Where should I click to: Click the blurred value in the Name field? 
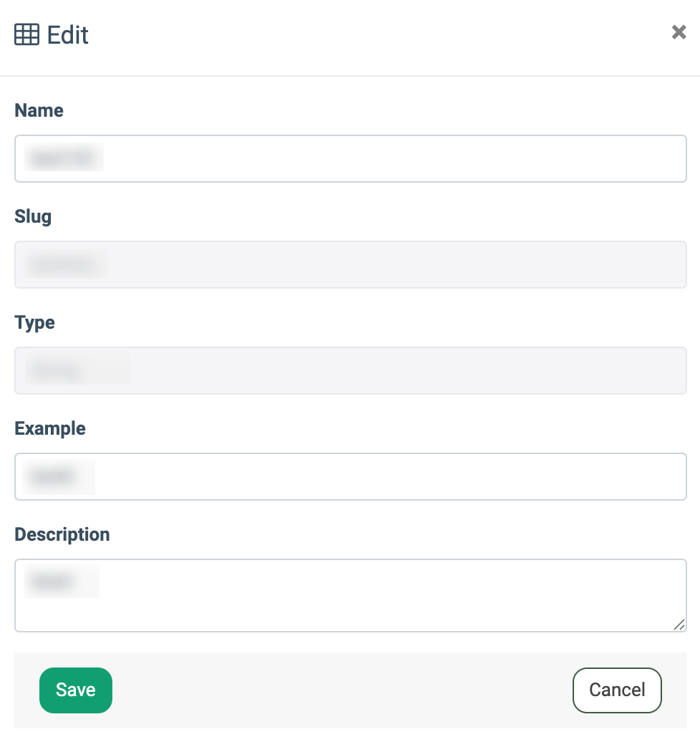point(64,158)
